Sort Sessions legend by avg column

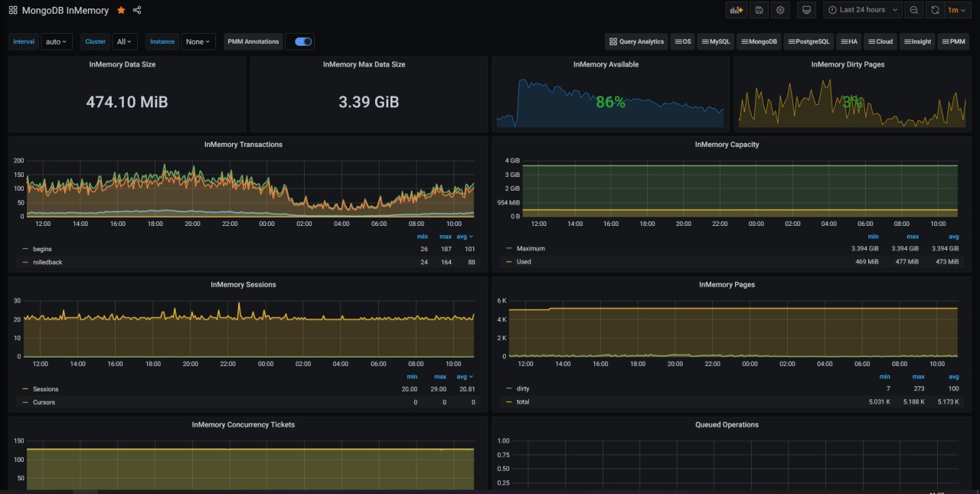(465, 377)
